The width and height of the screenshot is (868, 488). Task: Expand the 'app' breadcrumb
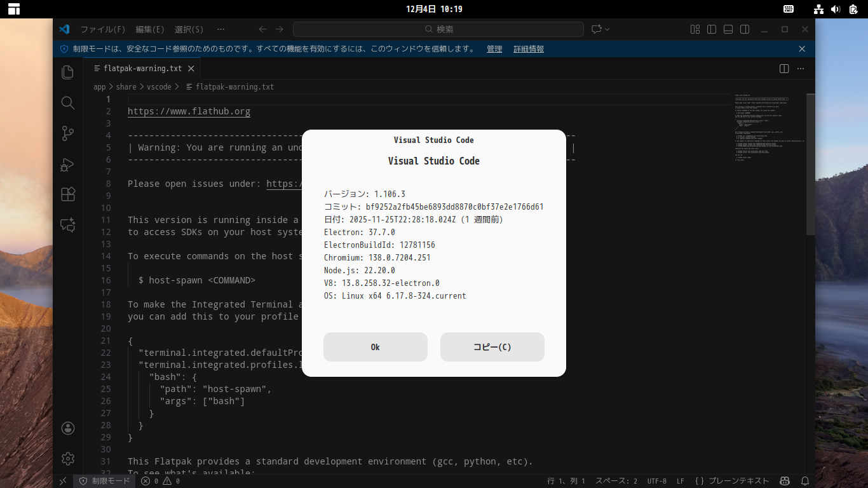tap(100, 87)
